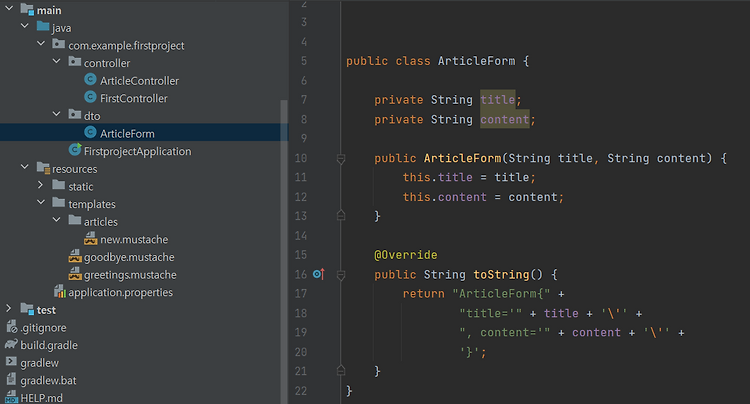Collapse com.example.firstproject package chevron

coord(41,43)
